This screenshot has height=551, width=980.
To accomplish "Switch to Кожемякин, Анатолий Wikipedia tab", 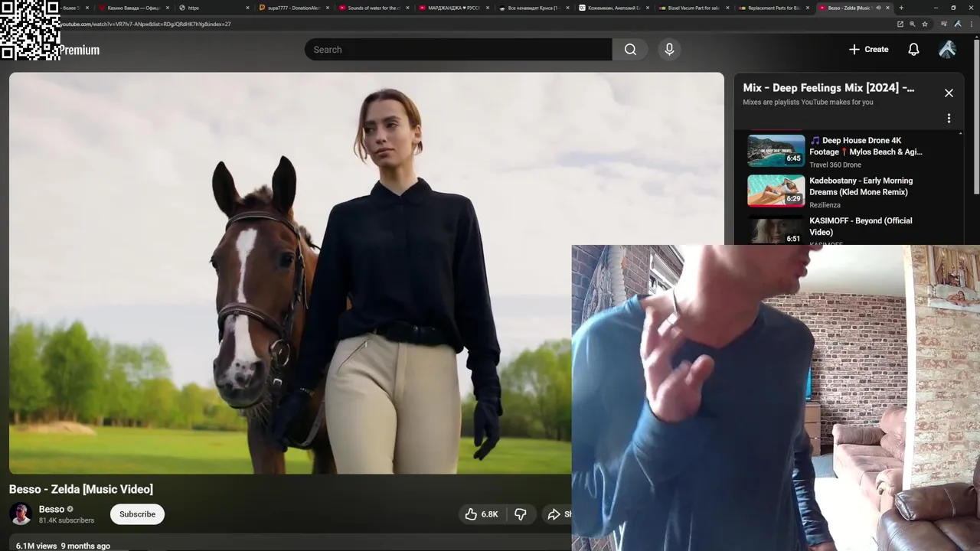I will click(613, 8).
